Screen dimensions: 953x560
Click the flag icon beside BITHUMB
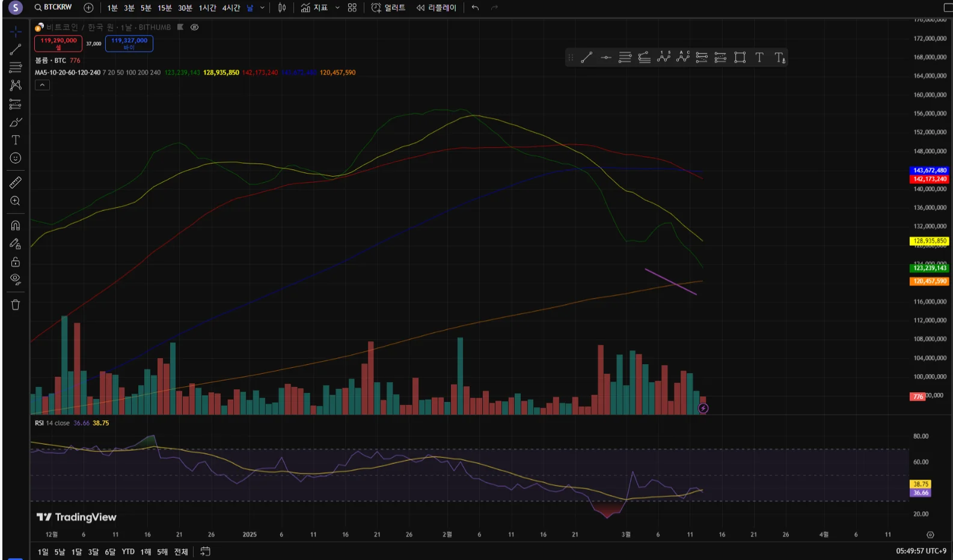tap(180, 27)
